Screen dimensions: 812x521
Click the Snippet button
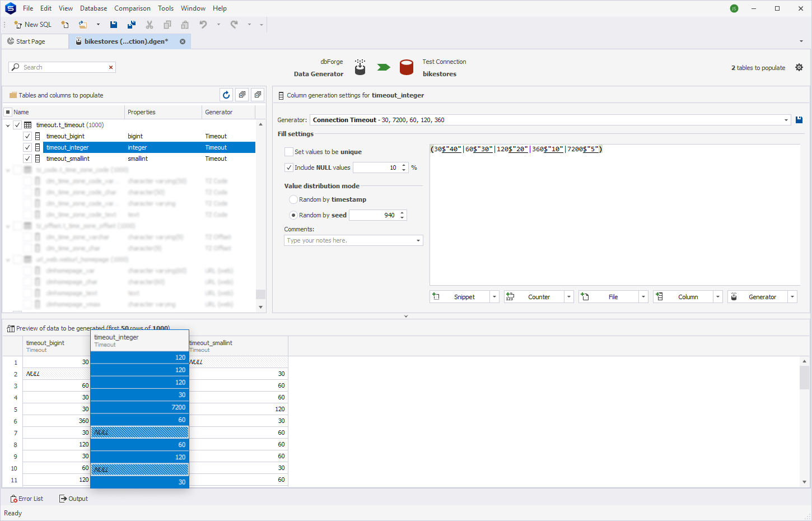pos(460,297)
